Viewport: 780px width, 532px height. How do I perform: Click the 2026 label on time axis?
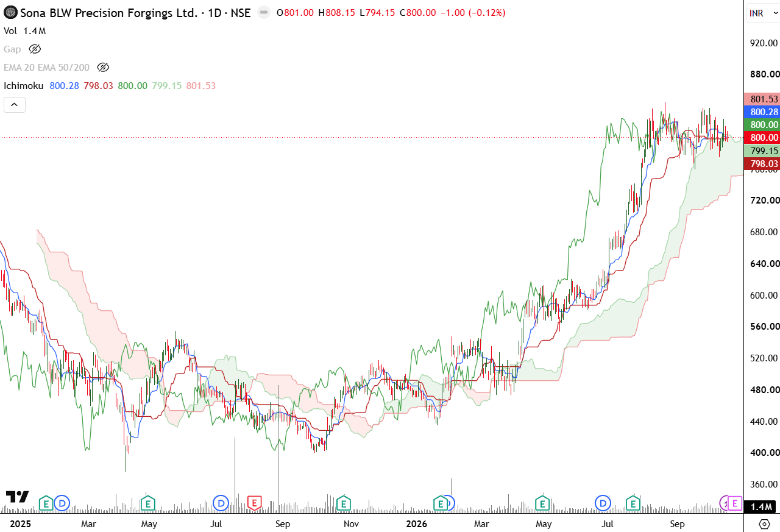coord(416,524)
